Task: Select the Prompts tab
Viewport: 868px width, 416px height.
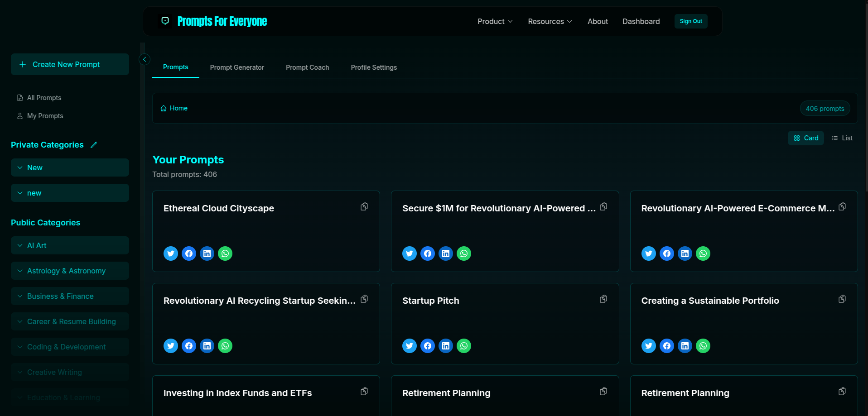Action: coord(176,67)
